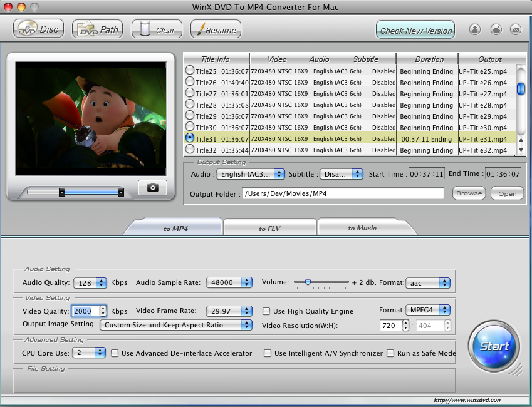Click the 00:37:11 Ending duration cell
This screenshot has width=532, height=407.
pos(427,139)
